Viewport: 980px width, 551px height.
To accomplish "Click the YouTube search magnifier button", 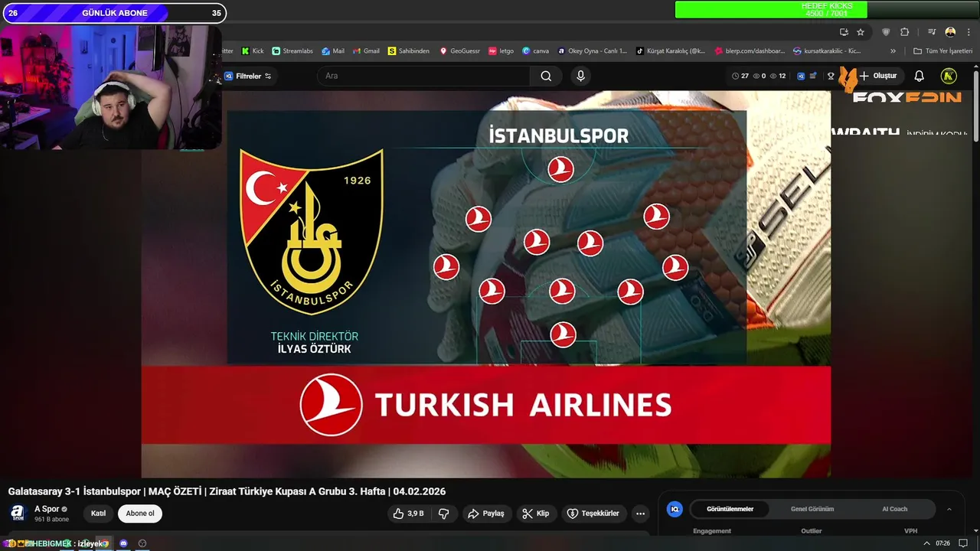I will (x=546, y=76).
